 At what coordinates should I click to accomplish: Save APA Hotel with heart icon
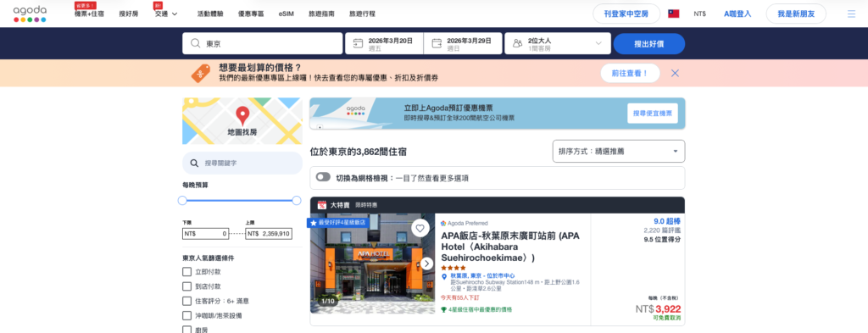coord(420,228)
